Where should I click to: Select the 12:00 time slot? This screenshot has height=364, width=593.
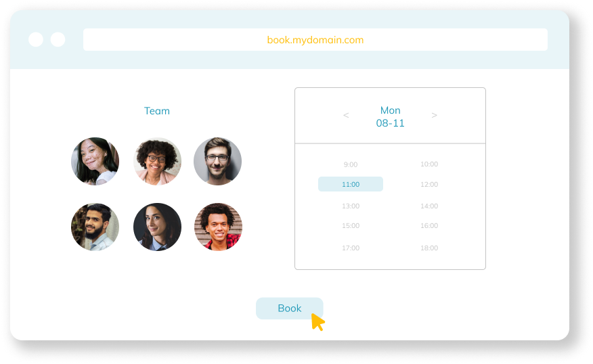click(x=429, y=185)
